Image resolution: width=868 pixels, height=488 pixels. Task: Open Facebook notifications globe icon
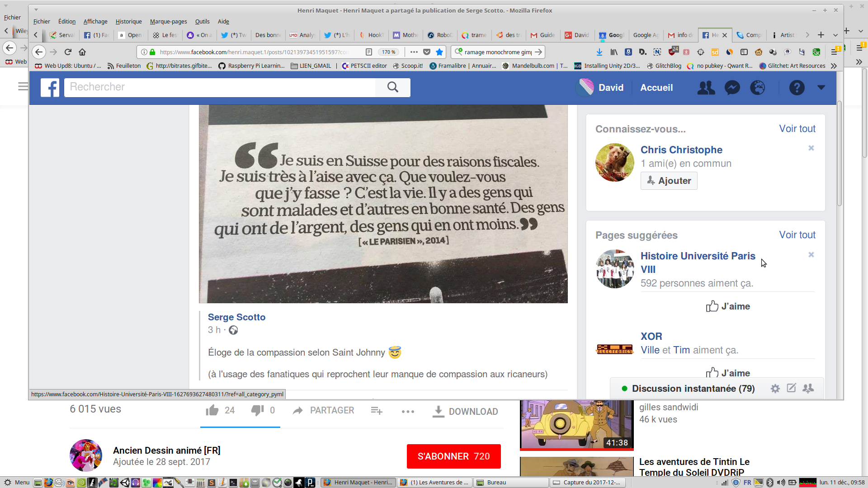pyautogui.click(x=758, y=88)
